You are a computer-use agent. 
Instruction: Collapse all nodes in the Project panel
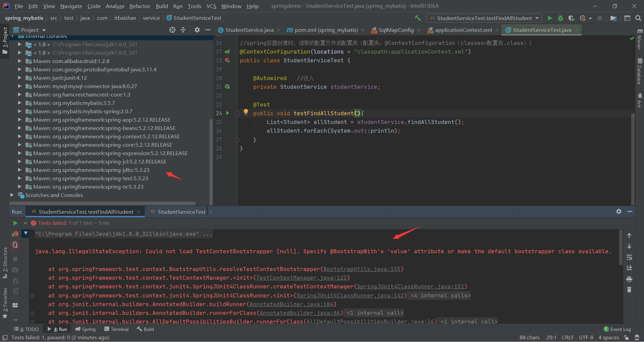(x=183, y=30)
